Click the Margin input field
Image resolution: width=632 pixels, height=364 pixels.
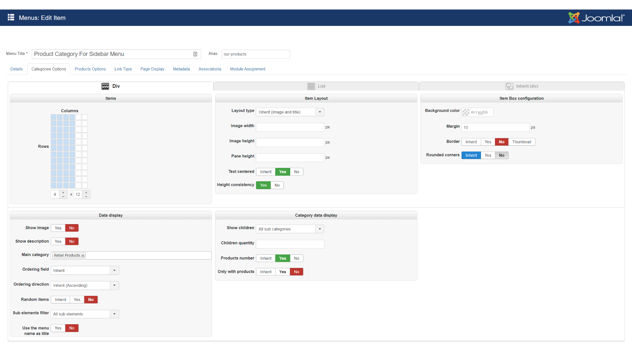495,127
